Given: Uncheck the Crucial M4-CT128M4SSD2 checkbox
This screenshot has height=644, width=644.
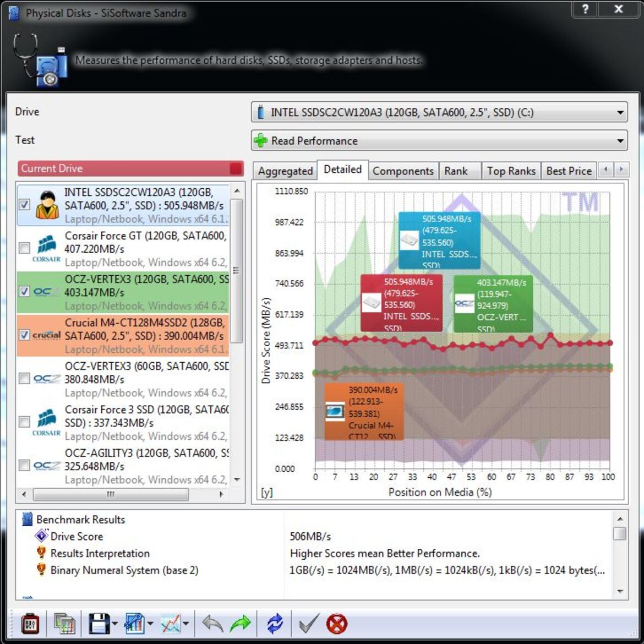Looking at the screenshot, I should click(x=25, y=335).
